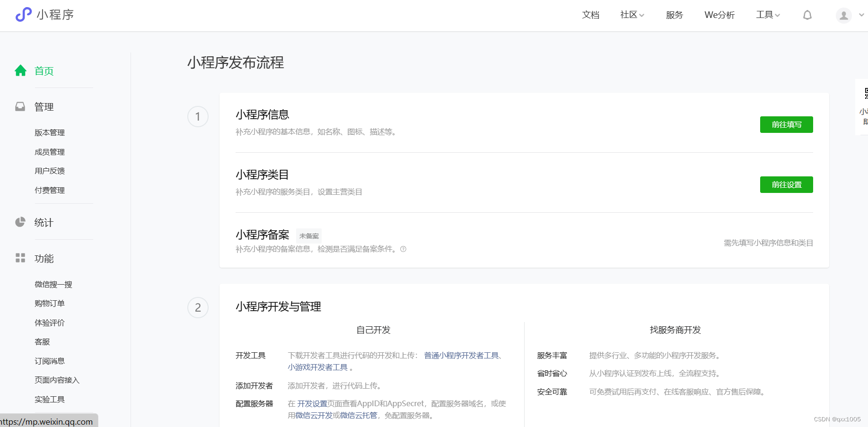Expand the 工具 dropdown
The image size is (868, 427).
[768, 15]
